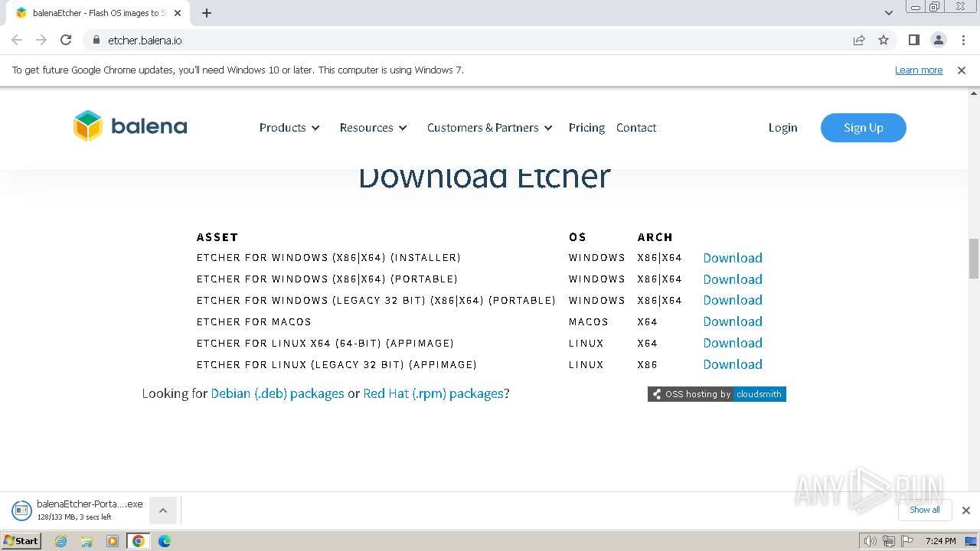Image resolution: width=980 pixels, height=551 pixels.
Task: Open Internet Explorer from taskbar
Action: tap(61, 541)
